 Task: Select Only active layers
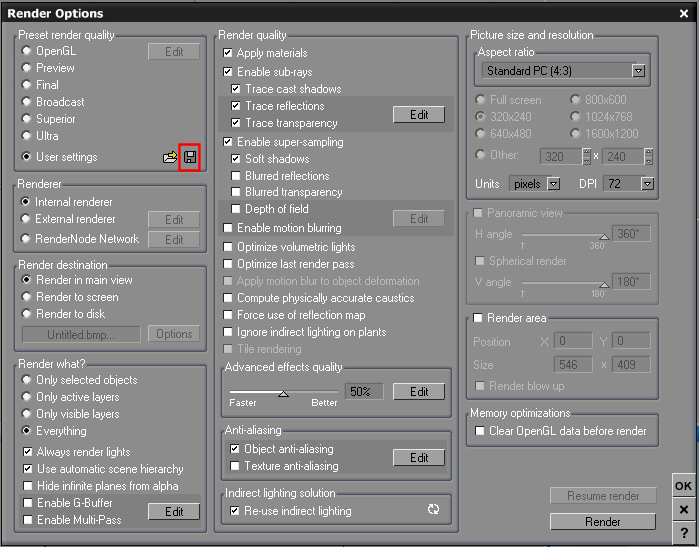26,396
